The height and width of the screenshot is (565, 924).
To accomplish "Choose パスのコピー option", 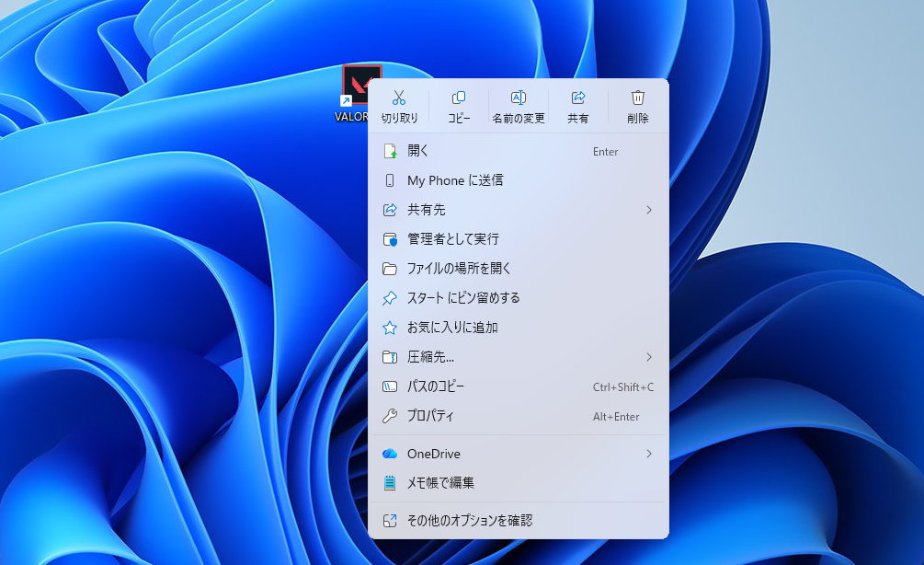I will pyautogui.click(x=436, y=386).
